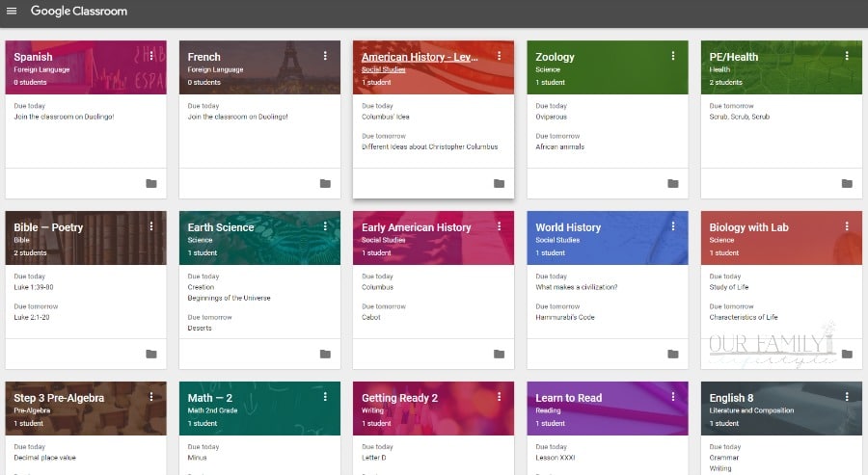Viewport: 868px width, 475px height.
Task: Go to Google Classroom home logo
Action: 79,11
